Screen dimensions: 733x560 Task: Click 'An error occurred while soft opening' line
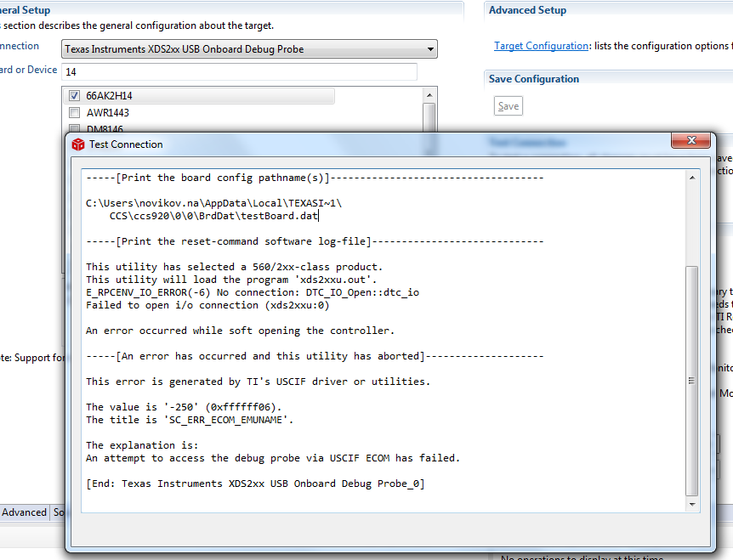[241, 331]
